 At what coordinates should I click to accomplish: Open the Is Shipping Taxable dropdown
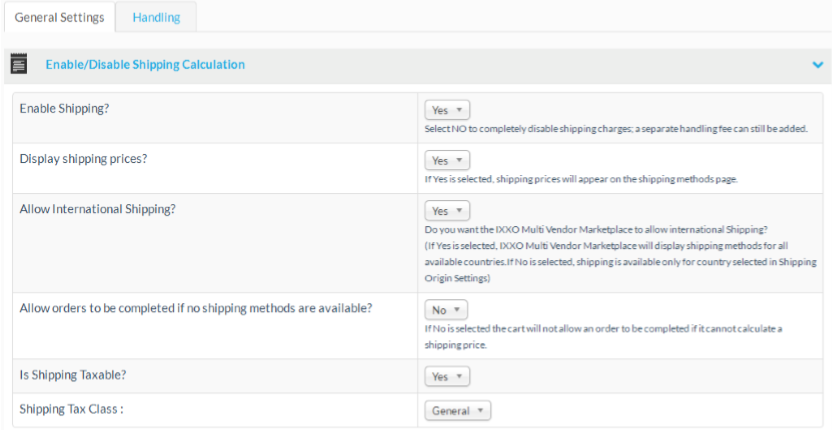pos(447,376)
